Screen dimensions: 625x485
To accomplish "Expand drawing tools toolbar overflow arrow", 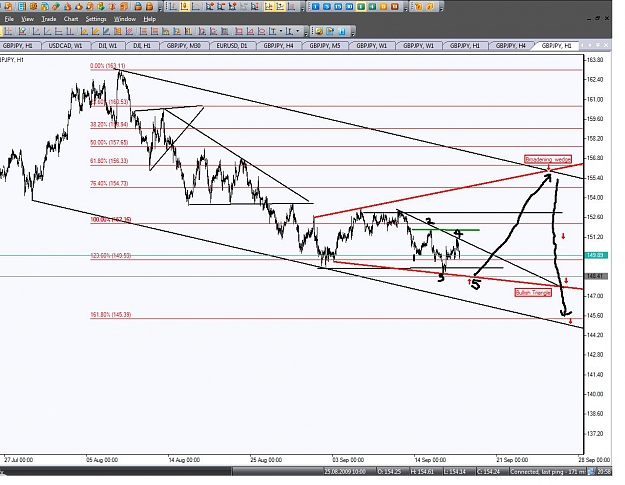I will 306,33.
